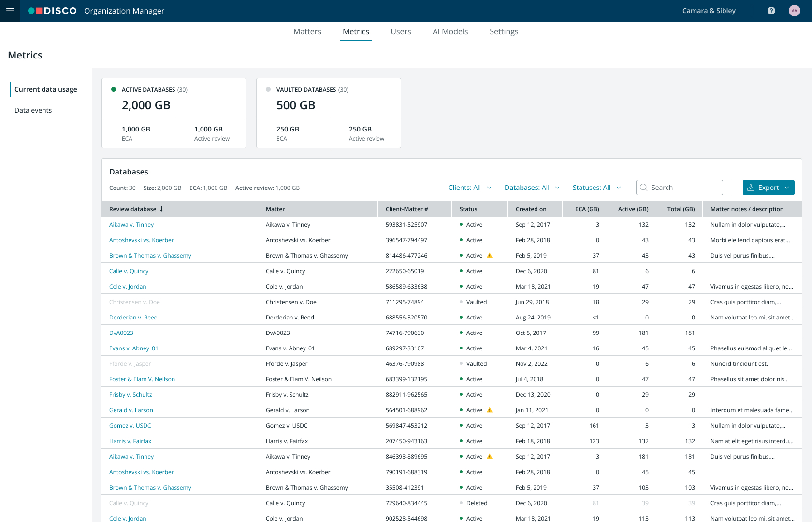Open the hamburger navigation menu
The height and width of the screenshot is (522, 812).
(x=10, y=11)
